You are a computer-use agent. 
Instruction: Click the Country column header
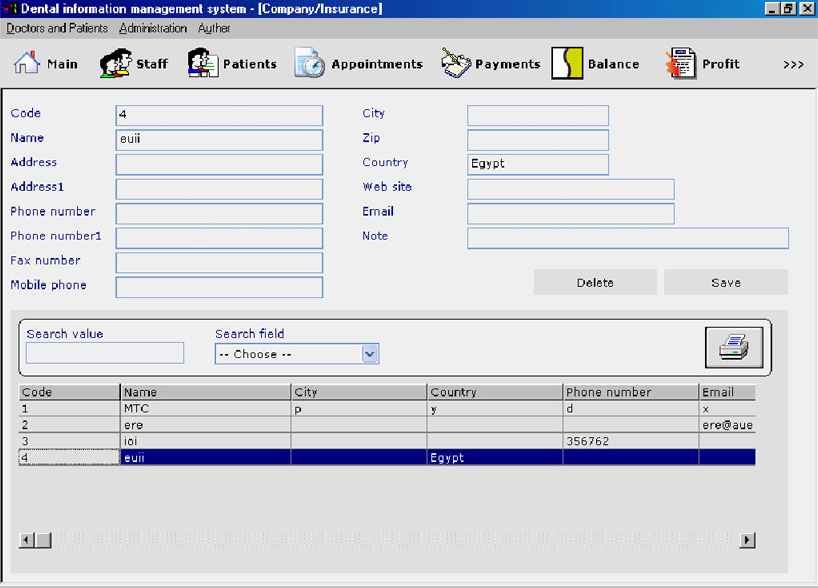pyautogui.click(x=495, y=392)
